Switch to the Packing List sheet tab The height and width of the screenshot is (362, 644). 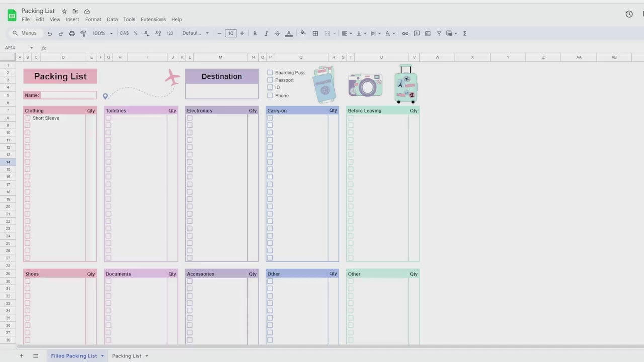point(127,356)
